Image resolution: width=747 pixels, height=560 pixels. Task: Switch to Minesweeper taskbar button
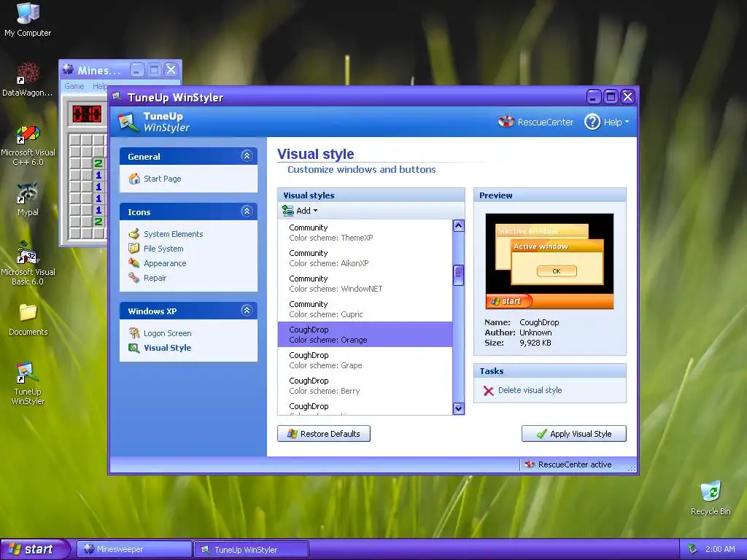134,549
